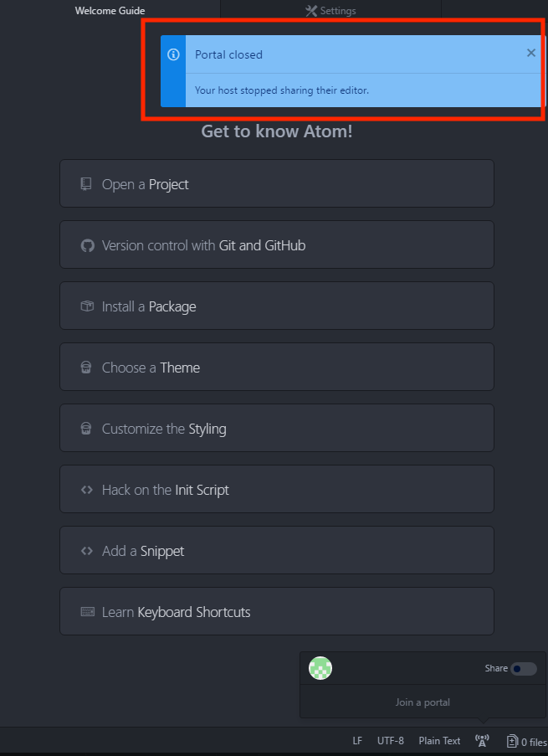Click the book icon beside Open a Project
The image size is (548, 756).
tap(86, 184)
